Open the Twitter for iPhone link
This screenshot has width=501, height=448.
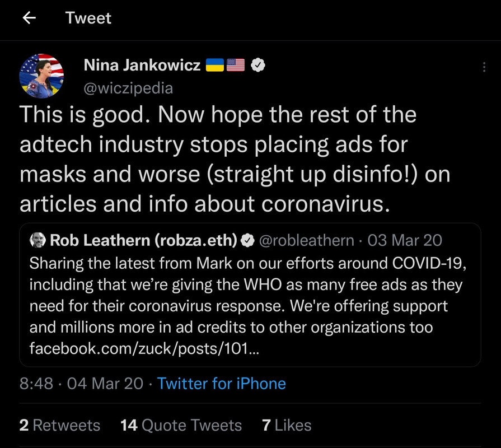[x=222, y=383]
